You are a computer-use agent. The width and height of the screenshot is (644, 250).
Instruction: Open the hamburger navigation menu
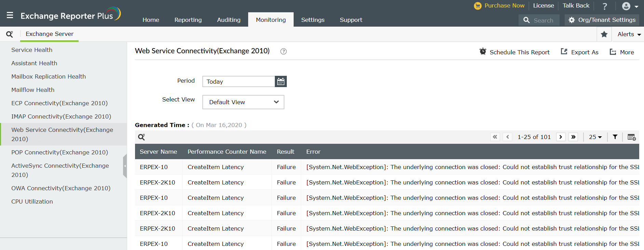(10, 15)
